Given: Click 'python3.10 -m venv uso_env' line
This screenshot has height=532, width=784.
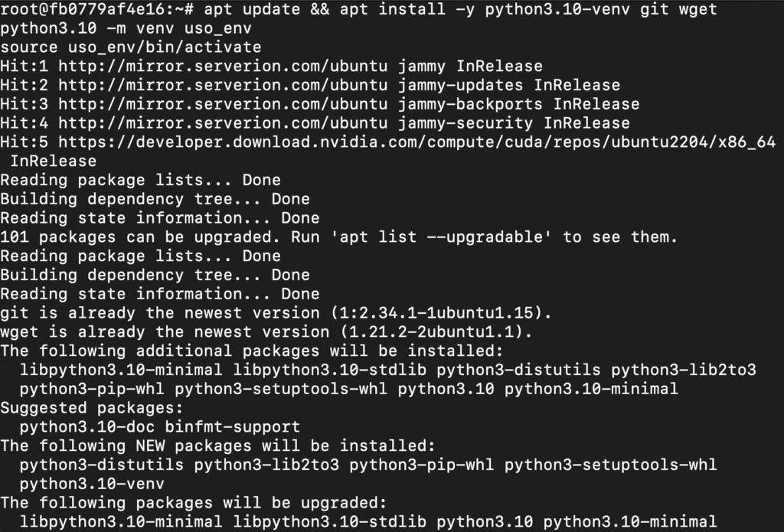Looking at the screenshot, I should pyautogui.click(x=126, y=28).
